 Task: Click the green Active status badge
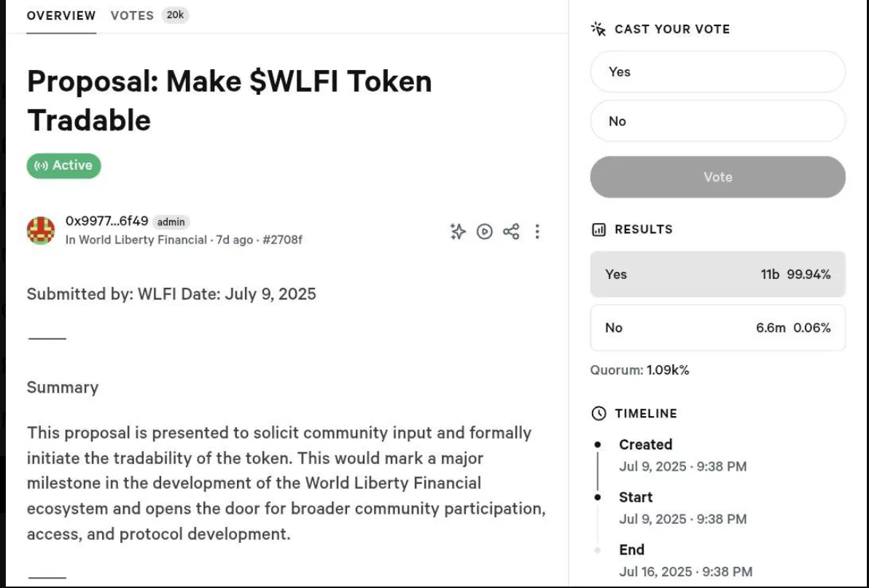[64, 165]
